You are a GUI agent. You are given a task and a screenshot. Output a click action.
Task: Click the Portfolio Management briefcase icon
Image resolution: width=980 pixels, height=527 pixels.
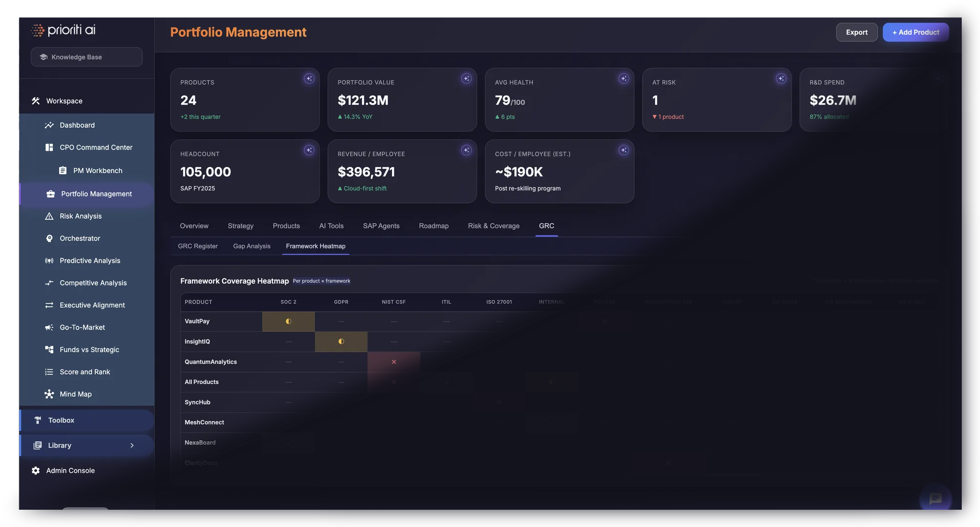click(x=50, y=194)
